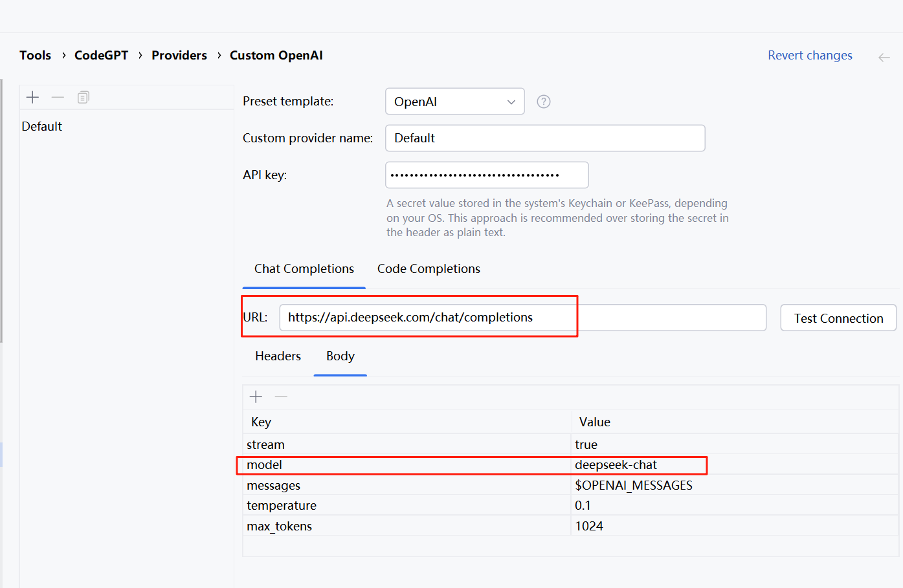The image size is (903, 588).
Task: Open the Headers tab
Action: coord(278,356)
